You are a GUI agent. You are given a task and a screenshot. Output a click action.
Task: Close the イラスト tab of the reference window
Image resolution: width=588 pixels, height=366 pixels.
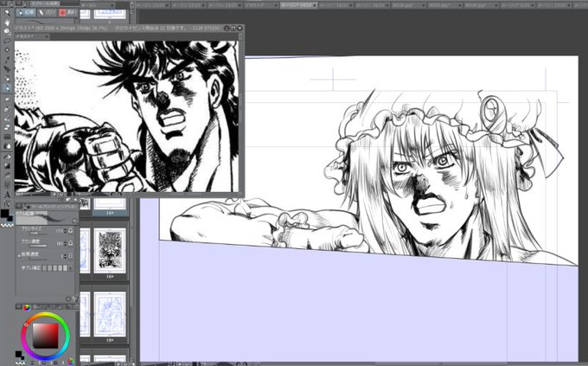pyautogui.click(x=47, y=36)
